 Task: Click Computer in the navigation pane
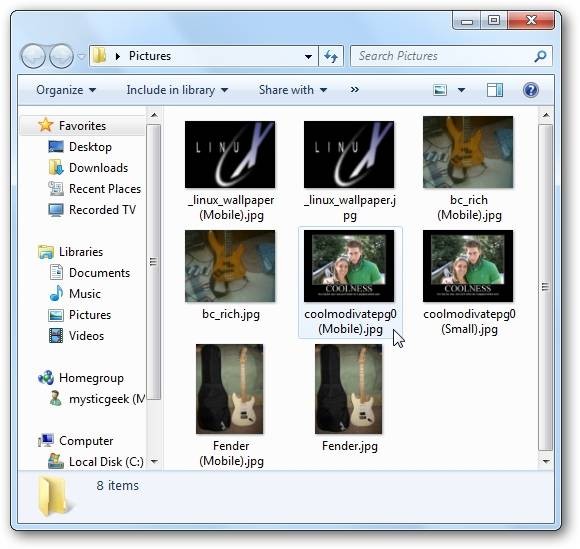coord(76,441)
